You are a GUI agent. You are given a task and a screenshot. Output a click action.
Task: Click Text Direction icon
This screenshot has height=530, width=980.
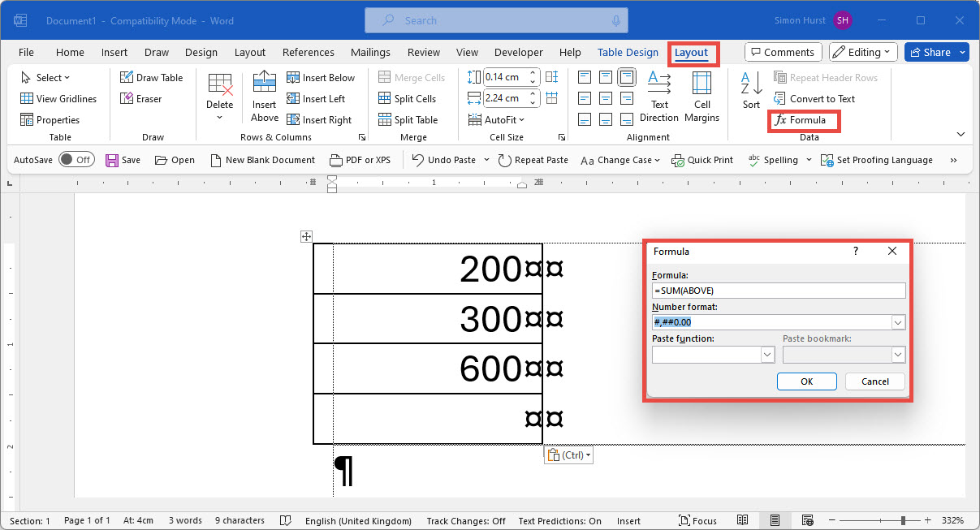(659, 97)
